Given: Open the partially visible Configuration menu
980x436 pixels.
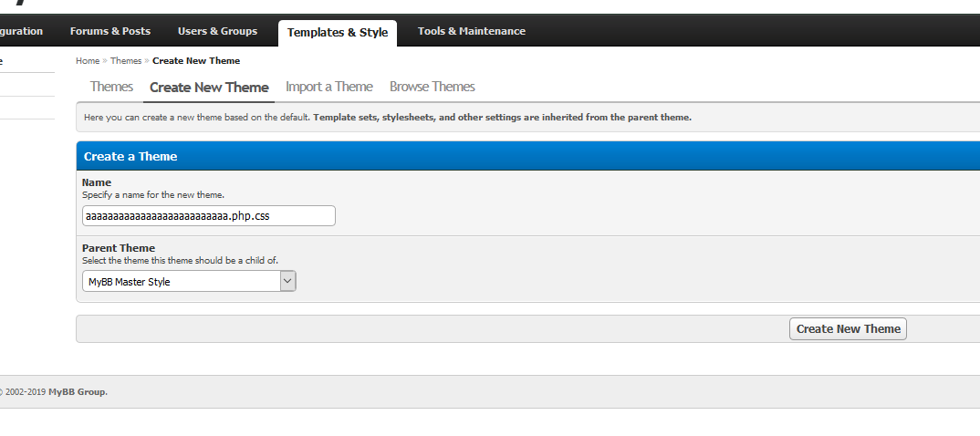Looking at the screenshot, I should 21,31.
